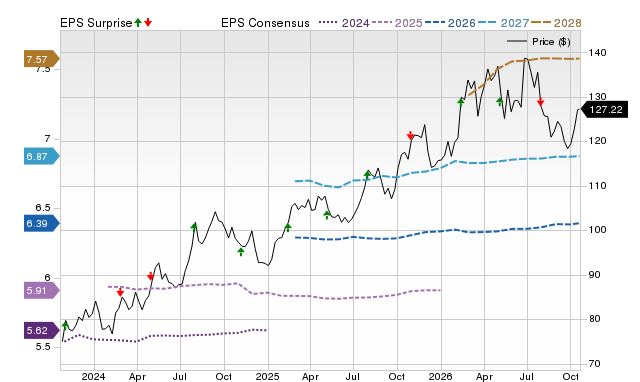This screenshot has height=382, width=640.
Task: Select the red EPS miss arrow near $121 after Oct 2025
Action: (x=411, y=135)
